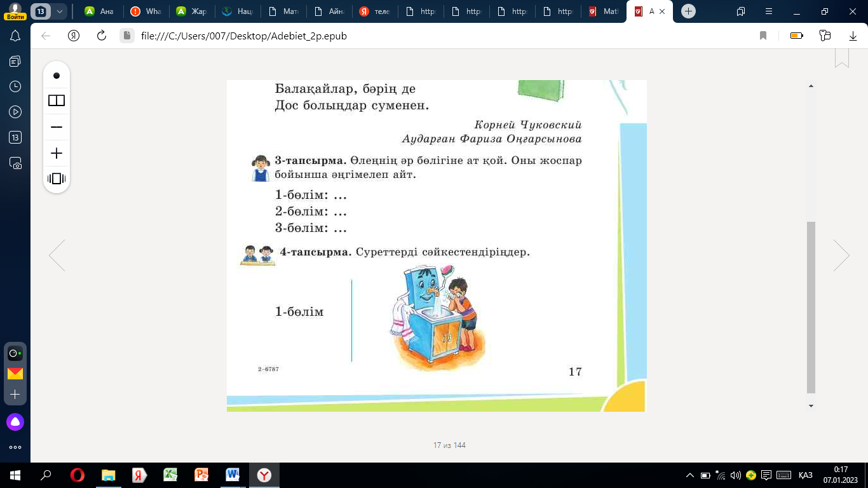Open the Windows Start menu
Screen dimensions: 868x488
click(15, 475)
